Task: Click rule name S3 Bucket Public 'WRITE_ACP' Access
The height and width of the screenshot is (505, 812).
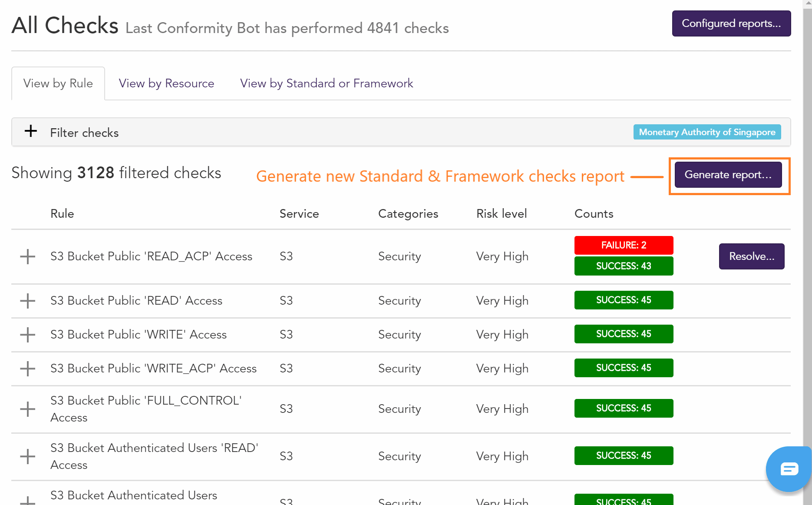Action: pos(153,369)
